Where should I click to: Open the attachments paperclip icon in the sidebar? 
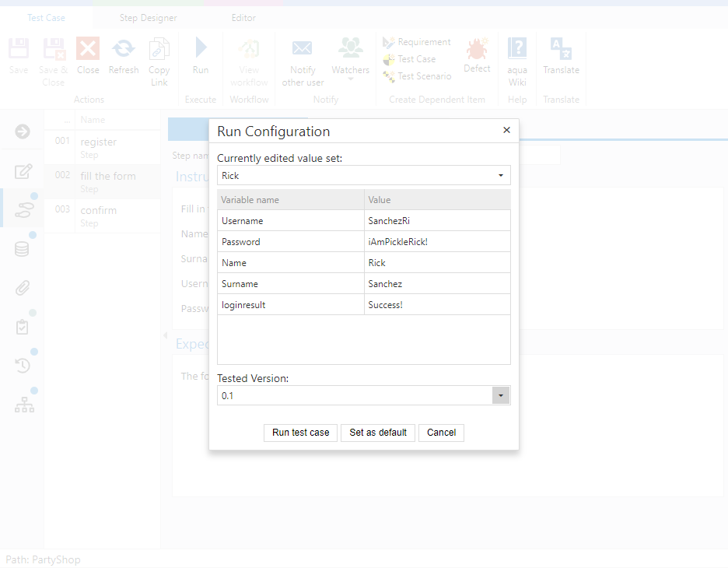click(x=23, y=287)
